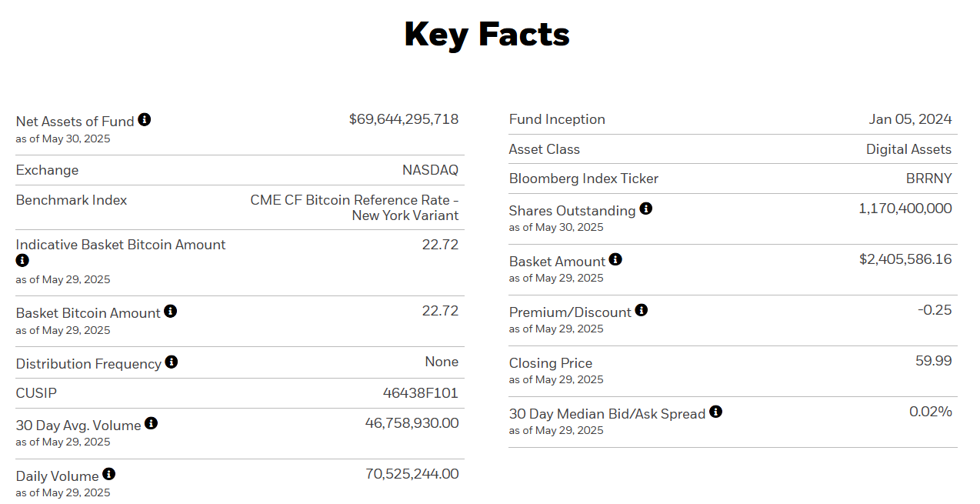
Task: Click the Key Facts heading
Action: 487,35
